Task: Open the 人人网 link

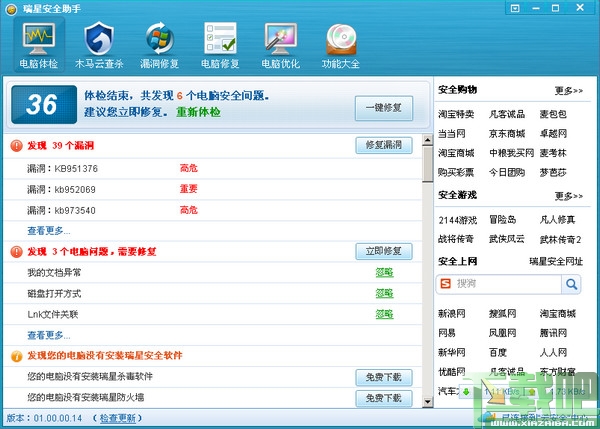Action: [553, 352]
